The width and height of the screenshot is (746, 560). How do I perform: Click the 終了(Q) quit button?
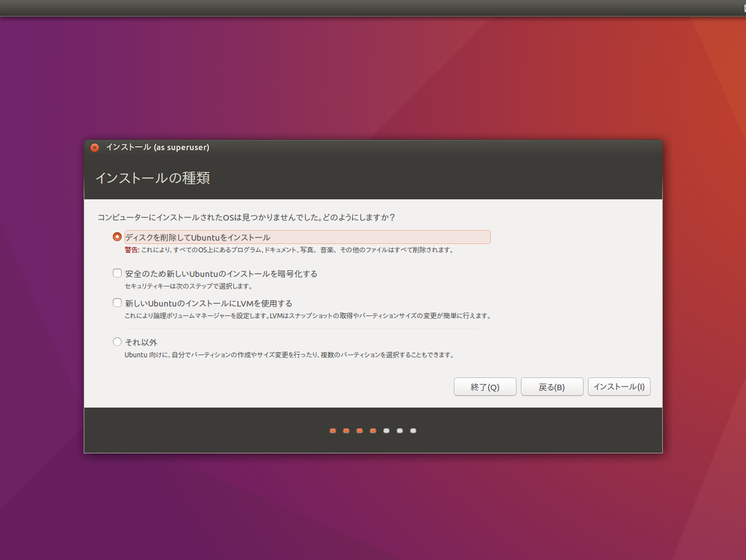point(485,387)
